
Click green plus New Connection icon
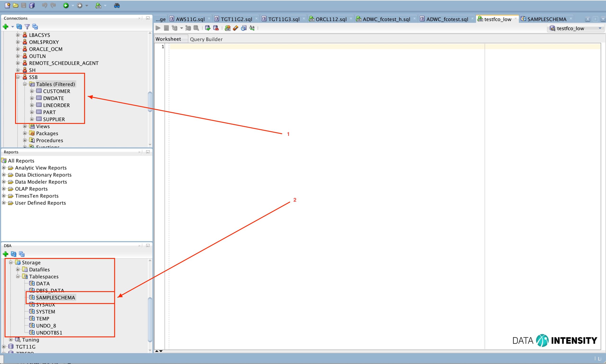click(x=5, y=26)
